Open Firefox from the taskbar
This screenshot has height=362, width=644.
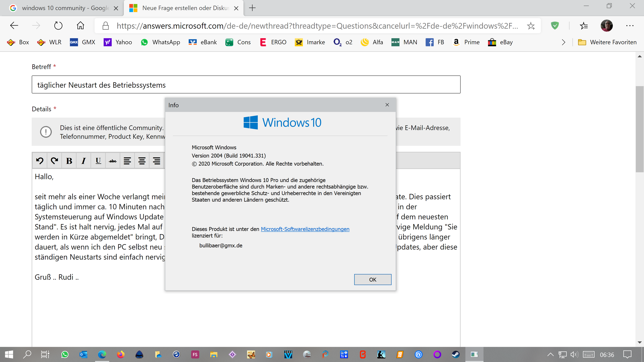click(x=120, y=354)
